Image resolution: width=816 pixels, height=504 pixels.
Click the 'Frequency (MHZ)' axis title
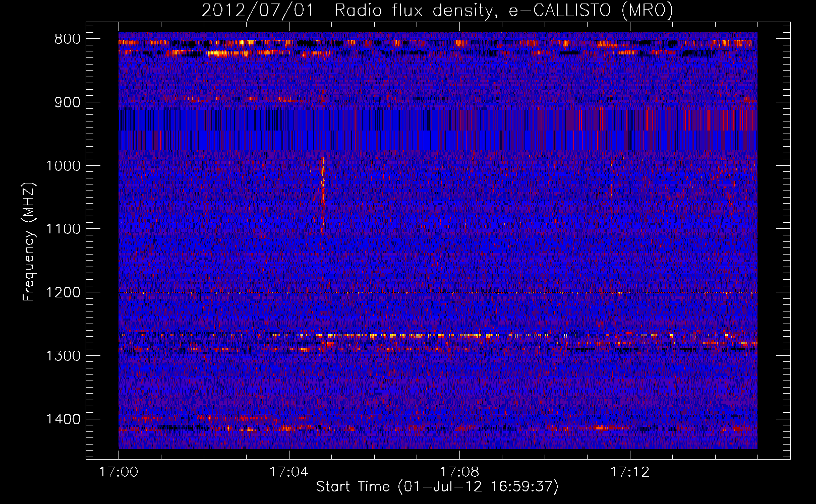click(x=29, y=242)
